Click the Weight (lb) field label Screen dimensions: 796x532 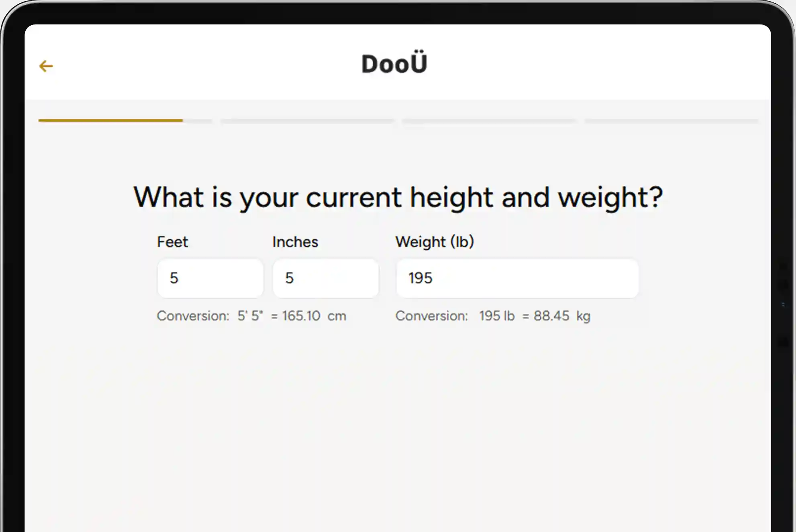pyautogui.click(x=435, y=242)
